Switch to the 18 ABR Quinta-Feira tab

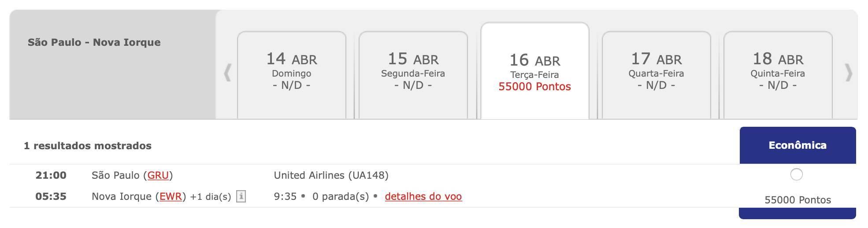click(778, 75)
